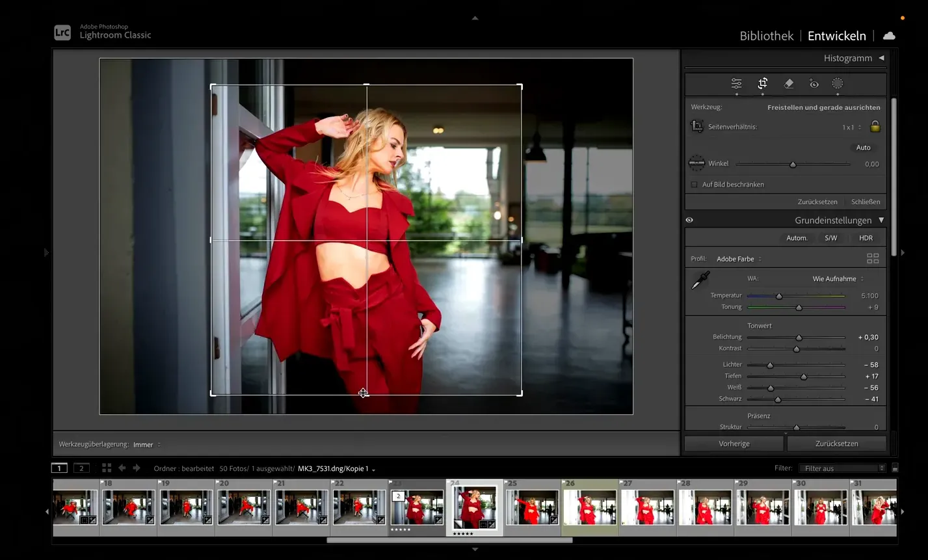Image resolution: width=928 pixels, height=560 pixels.
Task: Click the straighten angle level tool
Action: click(x=696, y=163)
